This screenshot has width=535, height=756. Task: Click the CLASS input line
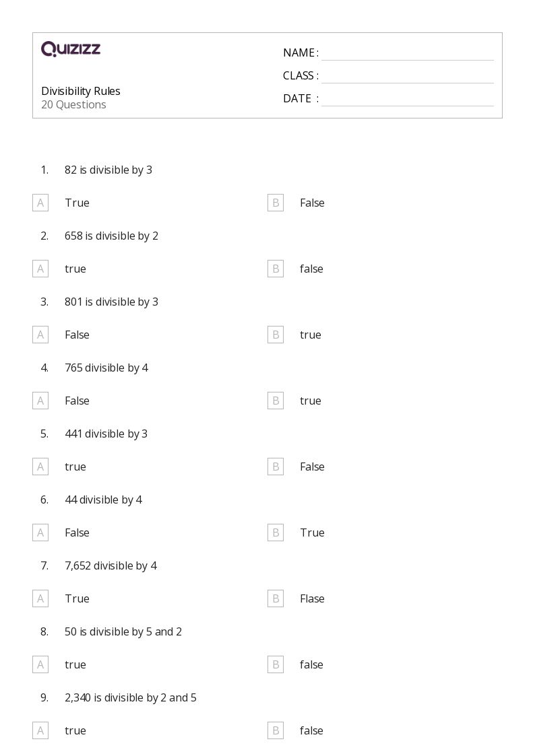pyautogui.click(x=407, y=76)
